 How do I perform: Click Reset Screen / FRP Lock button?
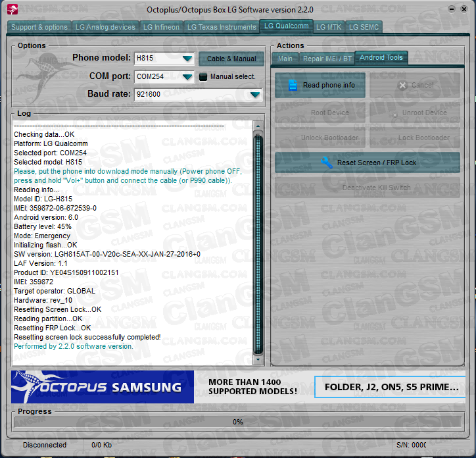(368, 163)
